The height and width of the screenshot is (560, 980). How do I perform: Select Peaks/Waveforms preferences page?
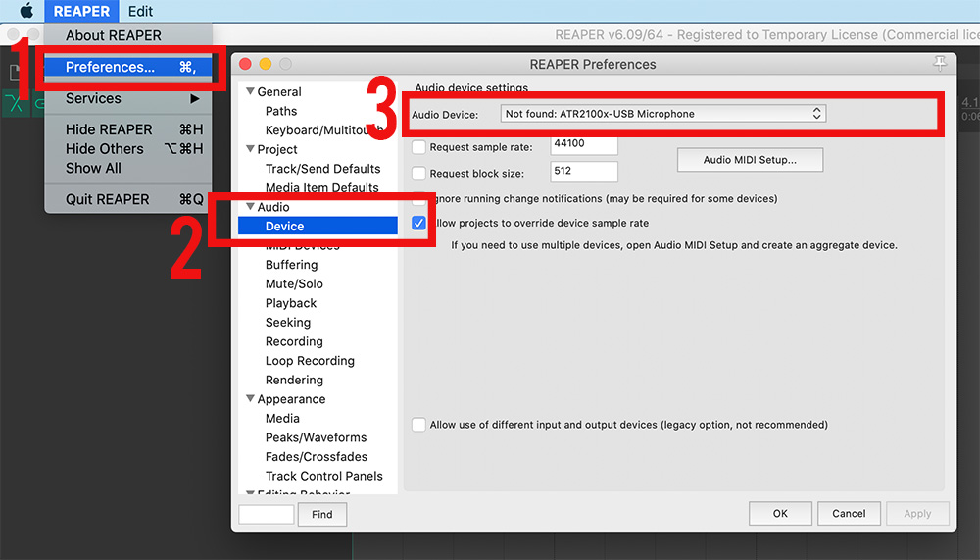click(x=316, y=437)
